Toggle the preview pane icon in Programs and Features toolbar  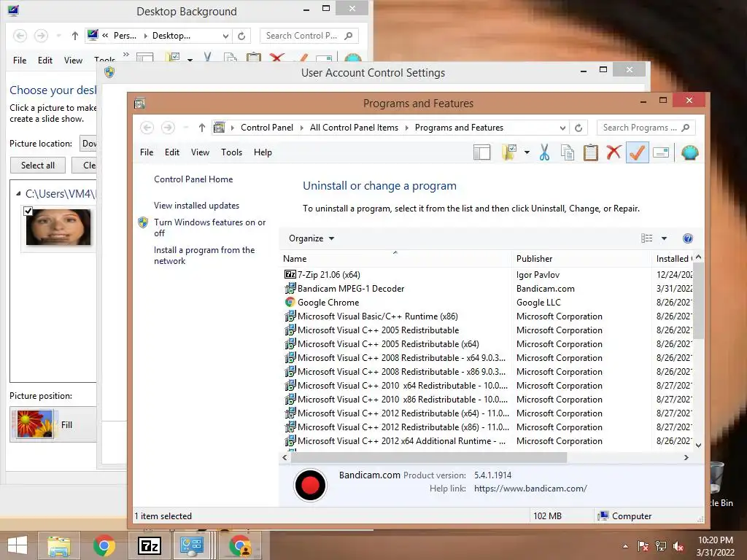click(481, 152)
